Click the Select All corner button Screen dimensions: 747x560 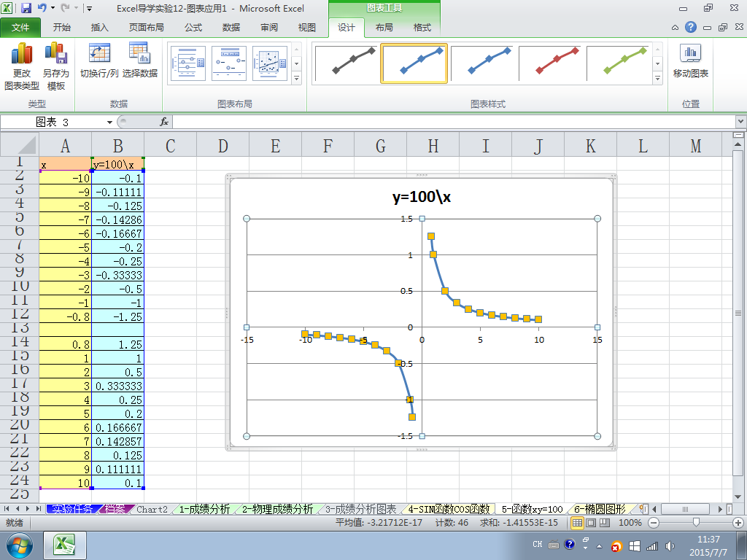coord(19,144)
